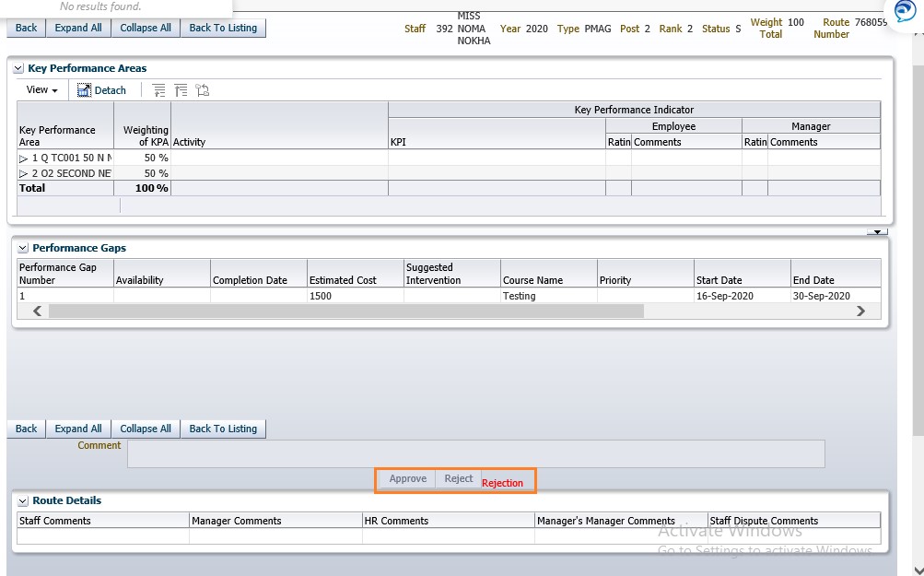Open the View dropdown menu
This screenshot has height=576, width=924.
coord(42,90)
